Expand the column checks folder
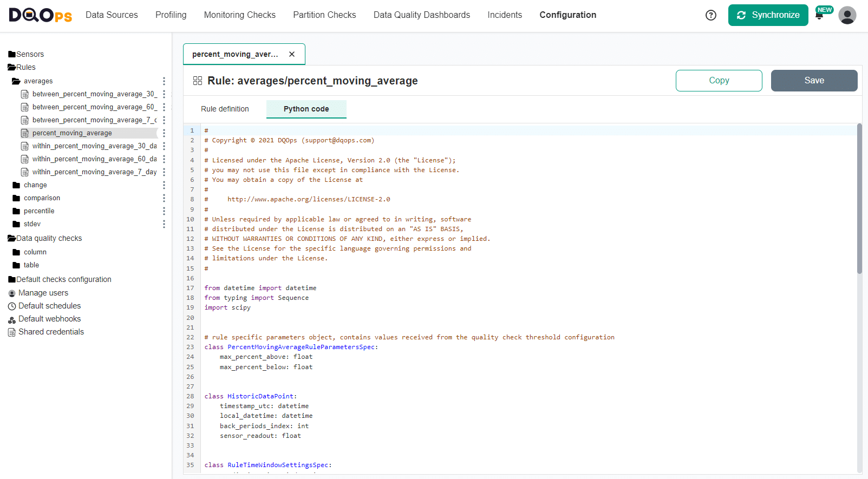The image size is (868, 479). coord(16,252)
